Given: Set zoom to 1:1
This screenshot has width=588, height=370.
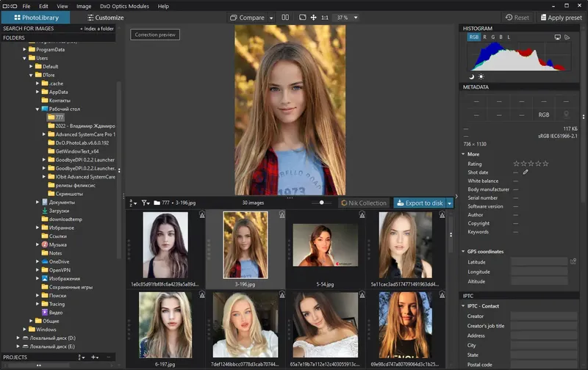Looking at the screenshot, I should click(x=325, y=17).
